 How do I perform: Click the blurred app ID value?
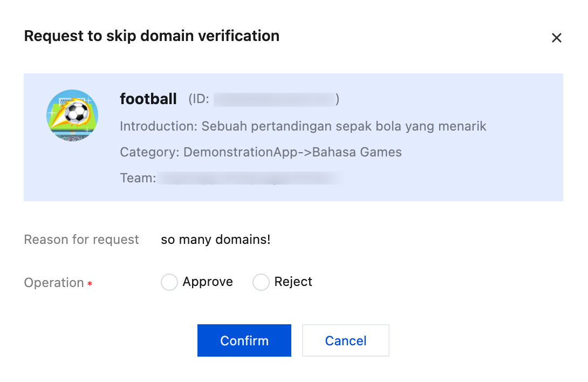(x=275, y=99)
